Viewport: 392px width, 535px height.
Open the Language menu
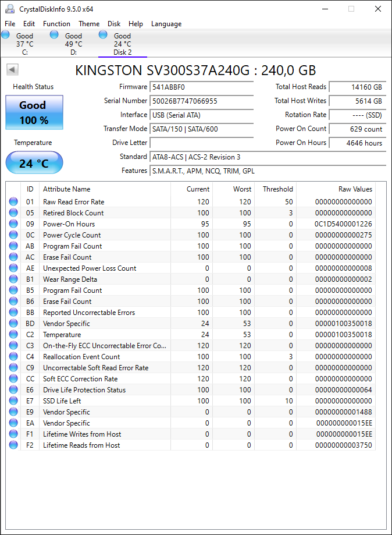166,23
